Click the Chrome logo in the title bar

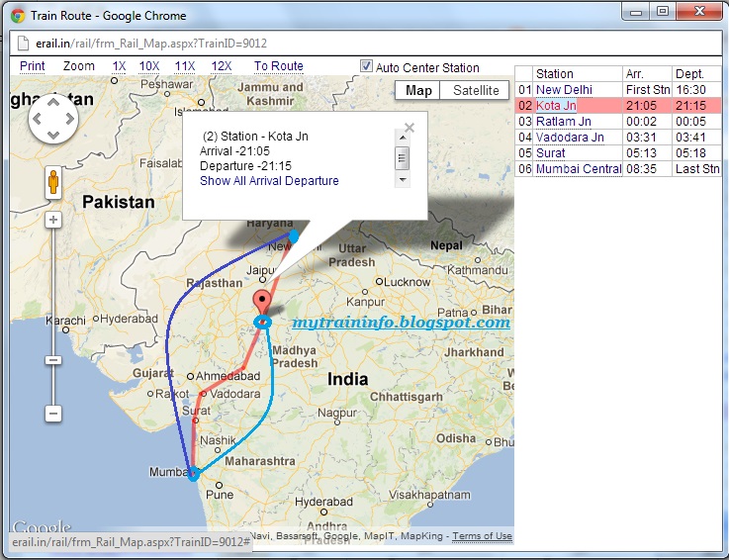(18, 16)
